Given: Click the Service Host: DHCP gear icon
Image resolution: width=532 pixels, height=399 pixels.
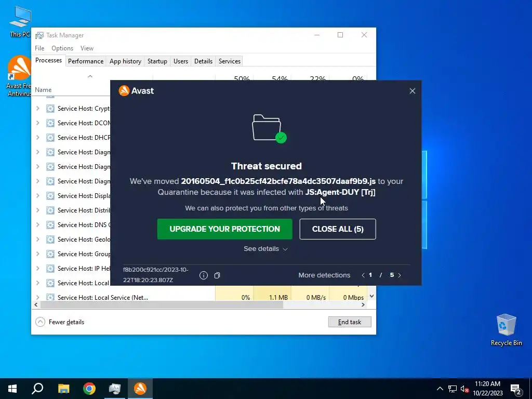Looking at the screenshot, I should tap(50, 137).
